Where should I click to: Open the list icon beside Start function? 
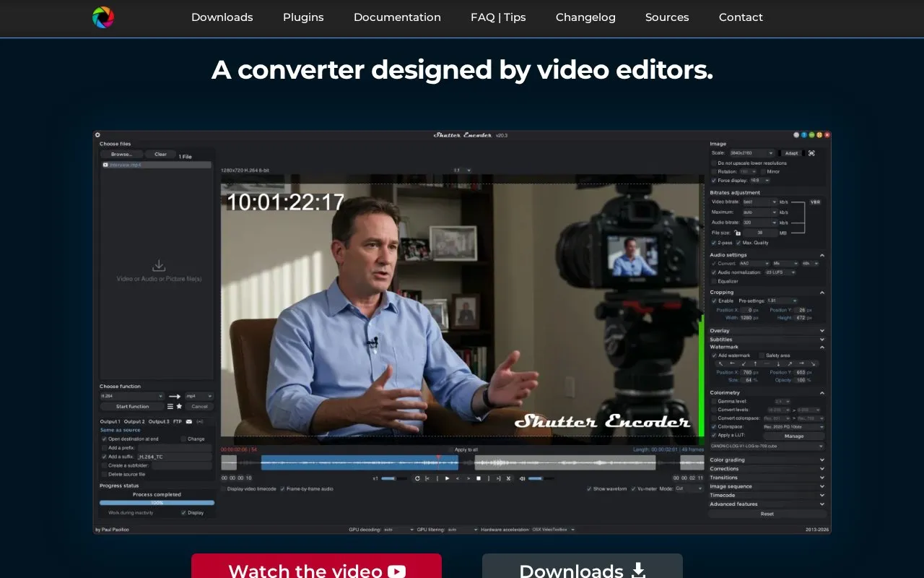click(170, 406)
